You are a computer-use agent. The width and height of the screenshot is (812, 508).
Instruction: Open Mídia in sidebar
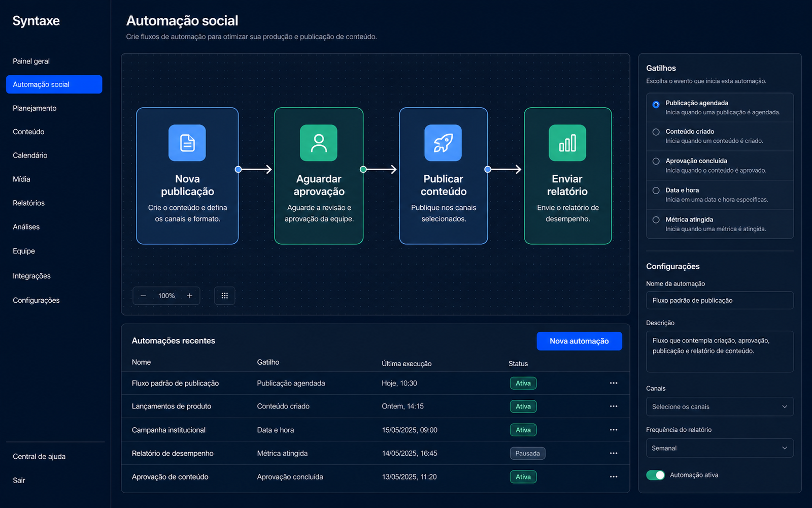point(21,179)
